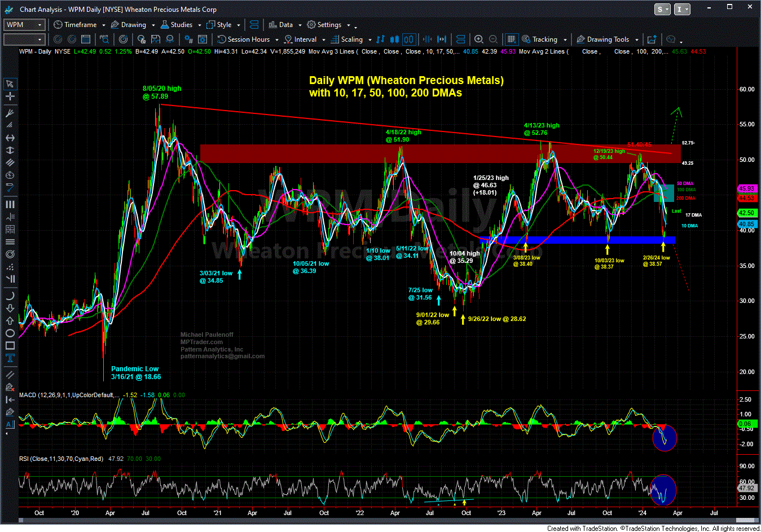Select the parallel channel lines tool
Image resolution: width=761 pixels, height=532 pixels.
coord(10,162)
